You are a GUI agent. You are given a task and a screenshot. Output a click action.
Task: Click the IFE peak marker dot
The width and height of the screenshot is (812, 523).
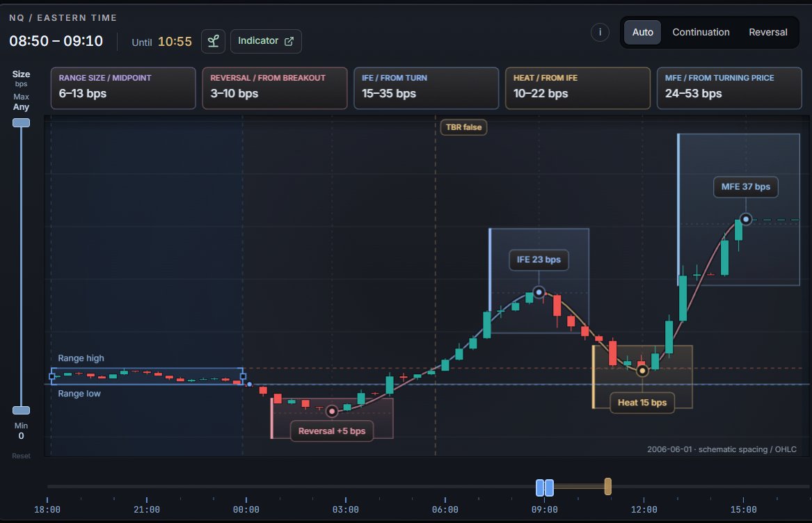(x=539, y=293)
